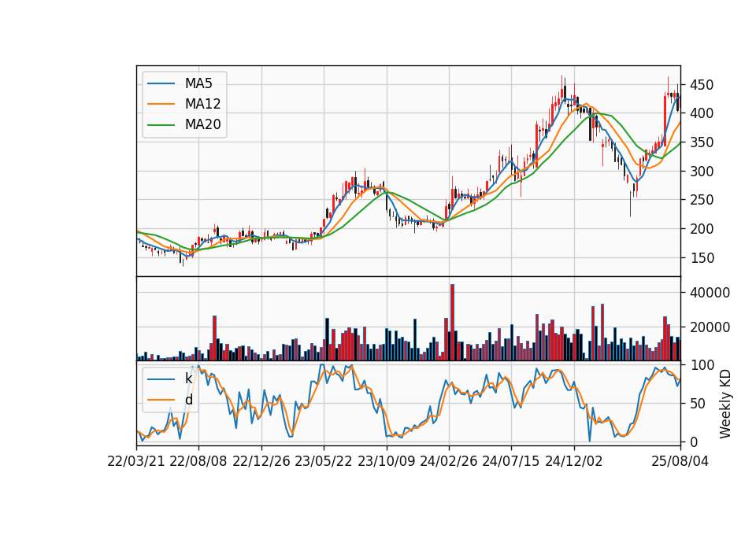Click the blue MA5 legend line sample
The width and height of the screenshot is (756, 543).
click(x=161, y=83)
